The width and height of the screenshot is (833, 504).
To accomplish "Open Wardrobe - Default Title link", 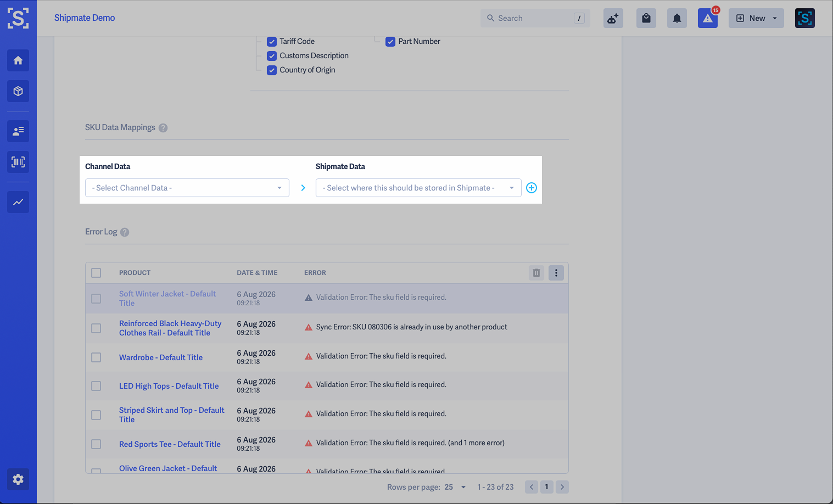I will (161, 357).
